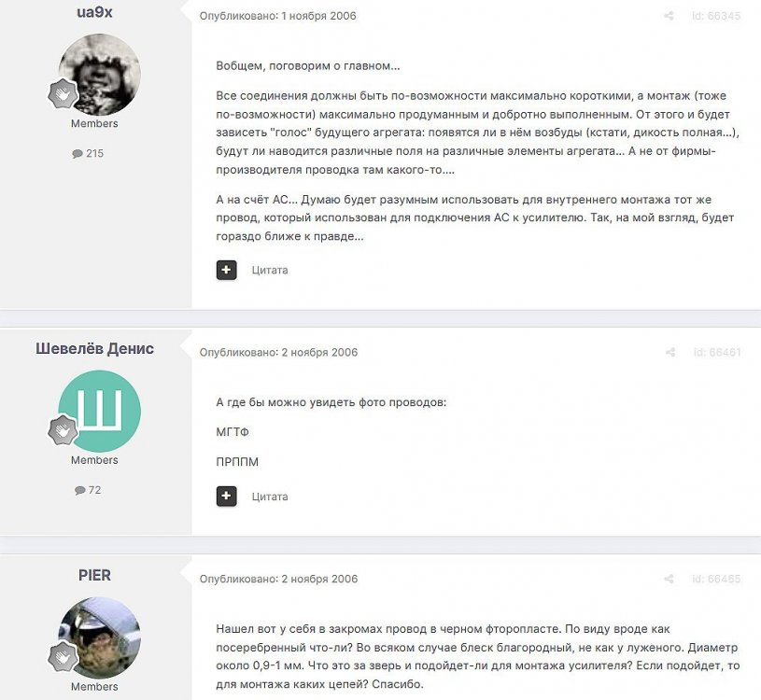The width and height of the screenshot is (761, 700).
Task: Click share icon on Шевелёв Денис's post
Action: (670, 352)
